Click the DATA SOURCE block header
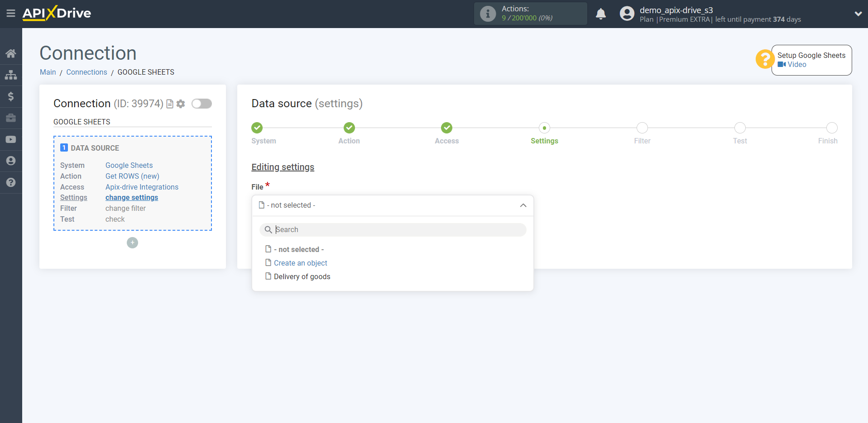The height and width of the screenshot is (423, 868). [x=90, y=148]
